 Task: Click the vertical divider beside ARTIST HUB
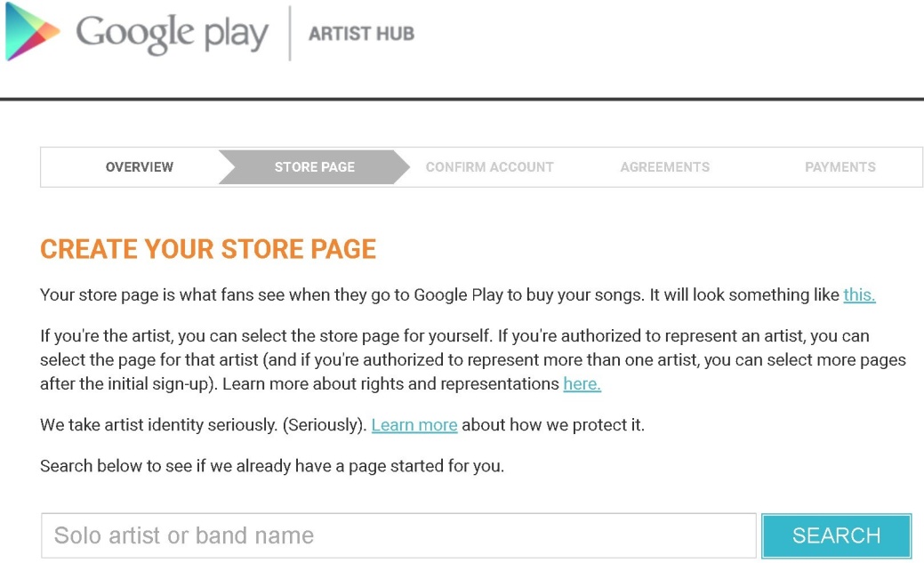coord(290,34)
